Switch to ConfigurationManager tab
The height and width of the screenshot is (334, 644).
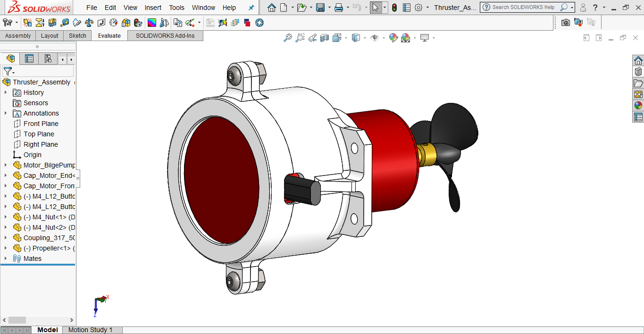click(x=48, y=58)
